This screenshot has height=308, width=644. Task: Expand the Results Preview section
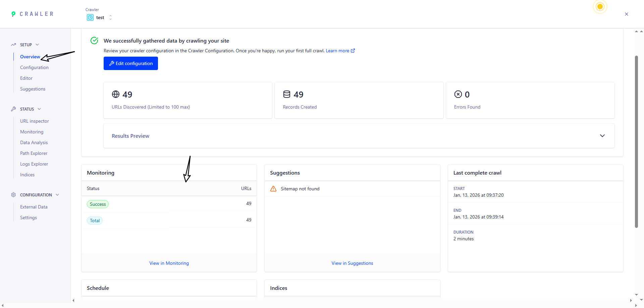click(602, 136)
